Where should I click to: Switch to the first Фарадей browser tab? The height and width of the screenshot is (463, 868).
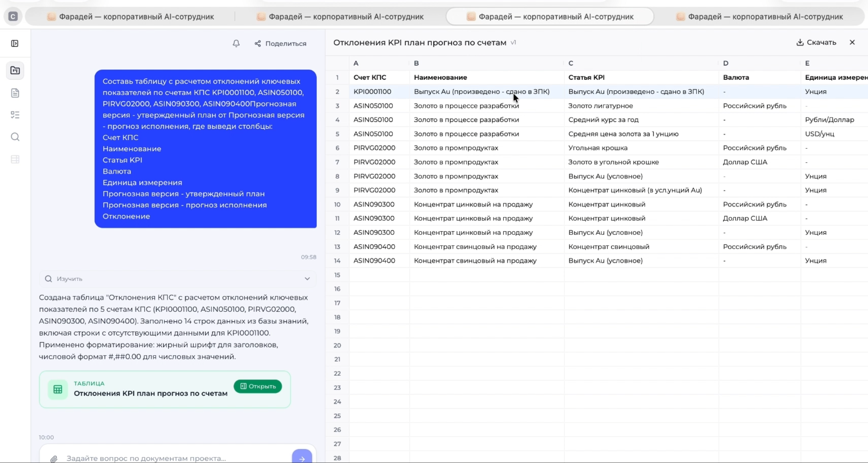click(x=131, y=16)
